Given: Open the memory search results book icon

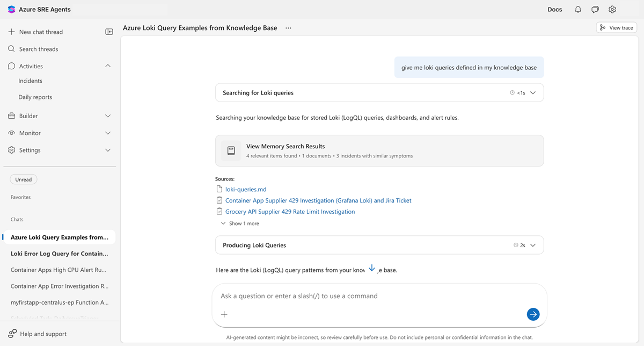Looking at the screenshot, I should 231,150.
